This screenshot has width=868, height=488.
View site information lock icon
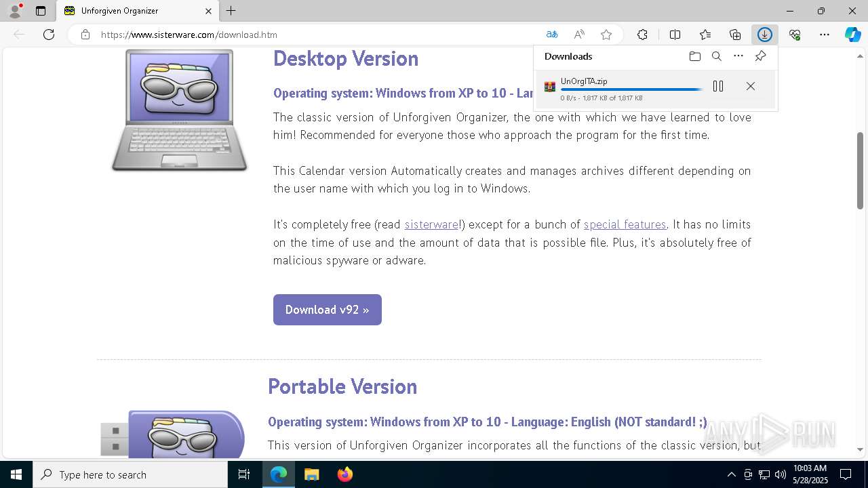(x=85, y=35)
